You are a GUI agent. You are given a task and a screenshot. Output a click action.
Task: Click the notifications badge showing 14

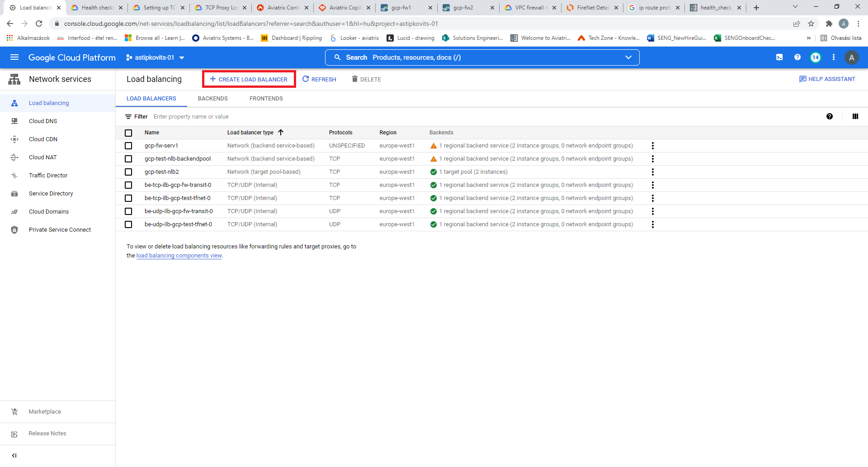(x=816, y=57)
